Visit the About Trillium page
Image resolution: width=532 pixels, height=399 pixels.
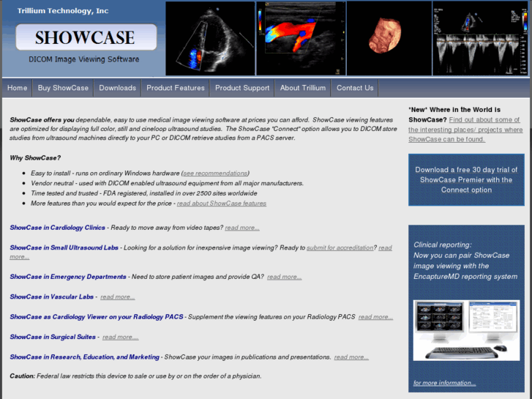pos(303,88)
